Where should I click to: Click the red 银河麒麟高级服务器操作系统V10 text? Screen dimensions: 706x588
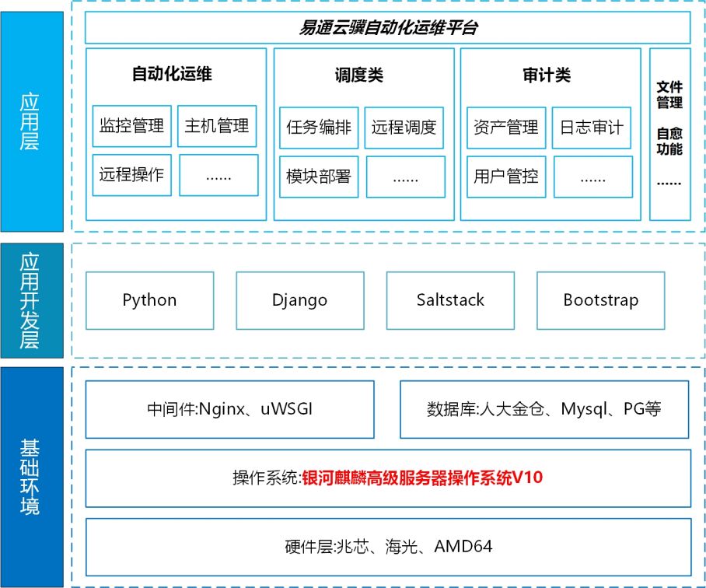422,478
